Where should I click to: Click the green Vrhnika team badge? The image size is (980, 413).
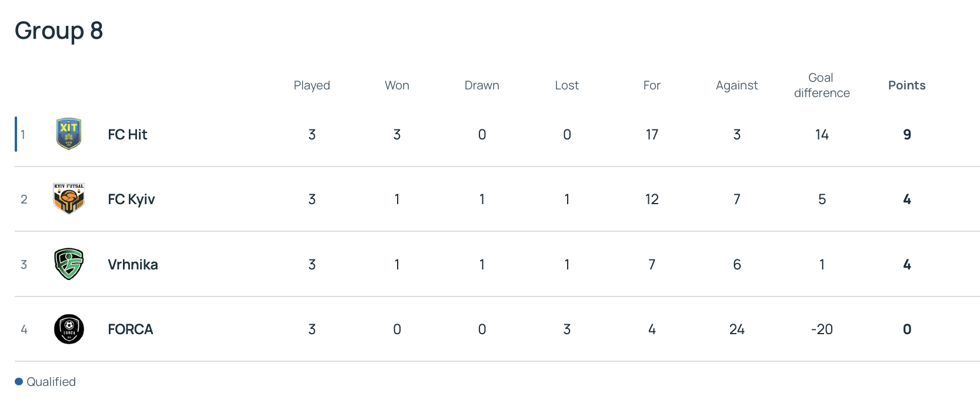[x=69, y=264]
